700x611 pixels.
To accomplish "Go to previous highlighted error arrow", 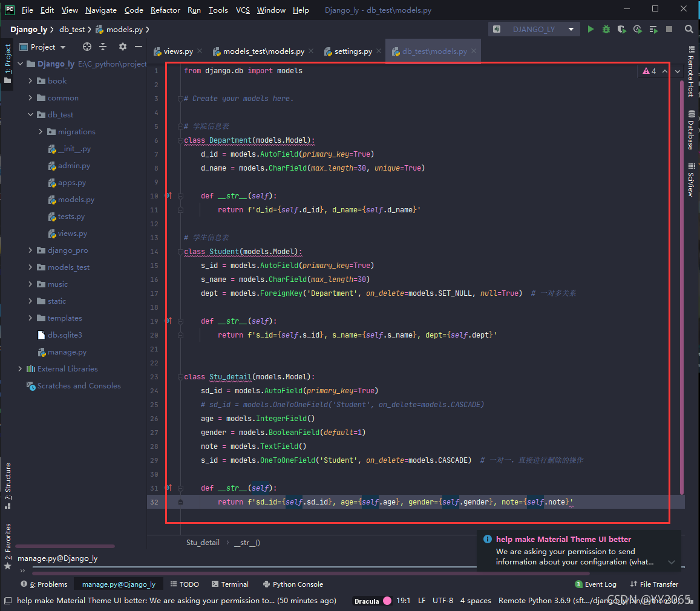I will [665, 71].
